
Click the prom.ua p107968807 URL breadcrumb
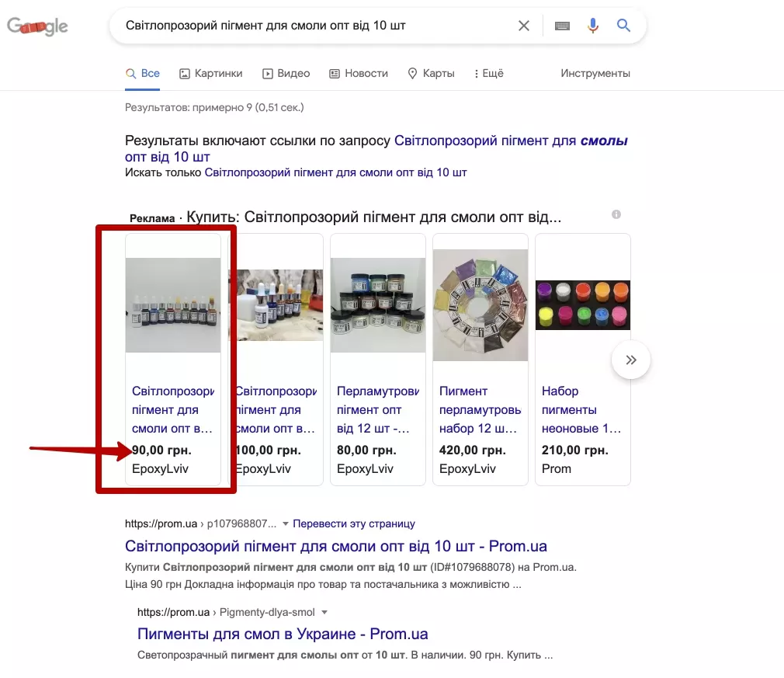click(200, 524)
